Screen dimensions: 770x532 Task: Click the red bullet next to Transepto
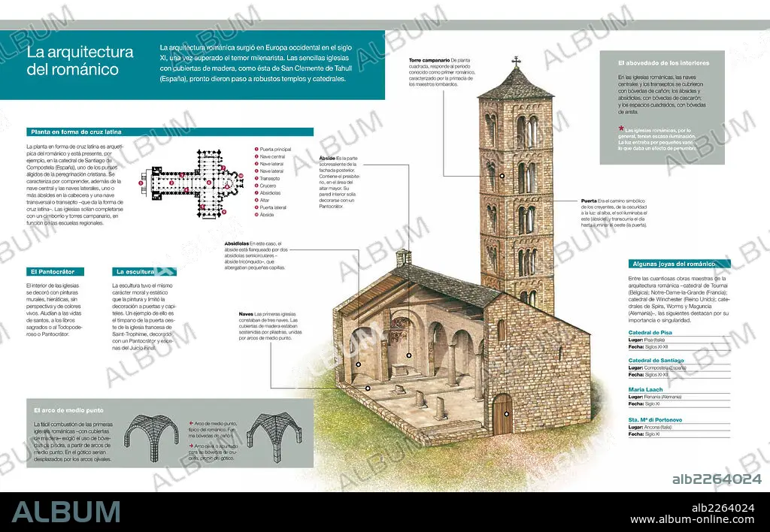point(255,178)
